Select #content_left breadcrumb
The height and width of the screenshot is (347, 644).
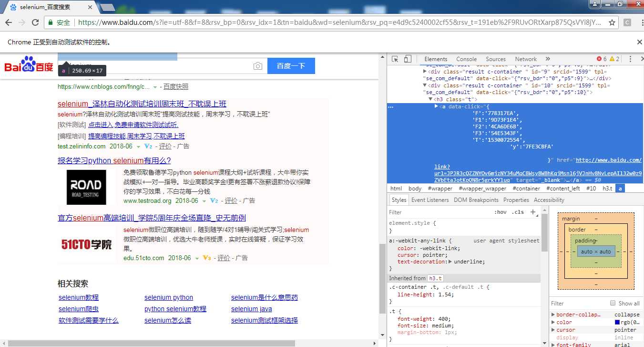562,189
